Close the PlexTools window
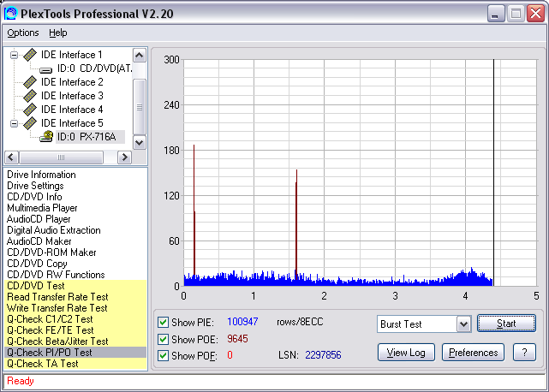Viewport: 549px width, 392px height. pyautogui.click(x=535, y=14)
